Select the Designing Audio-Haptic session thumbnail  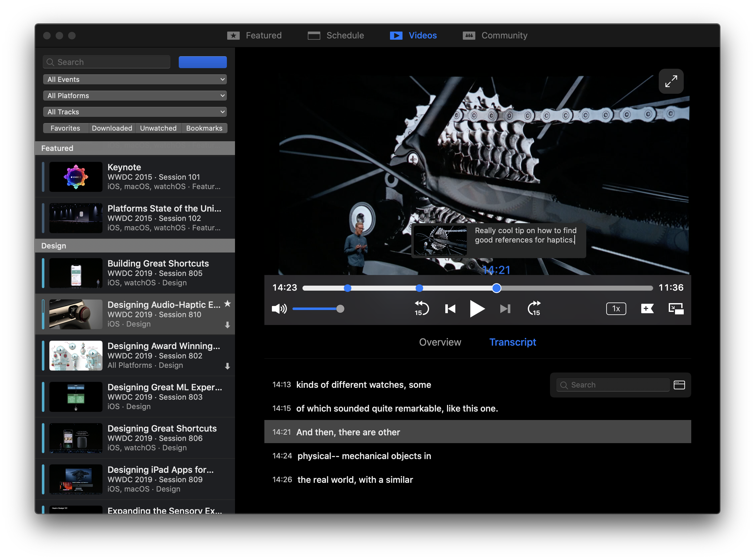coord(75,313)
